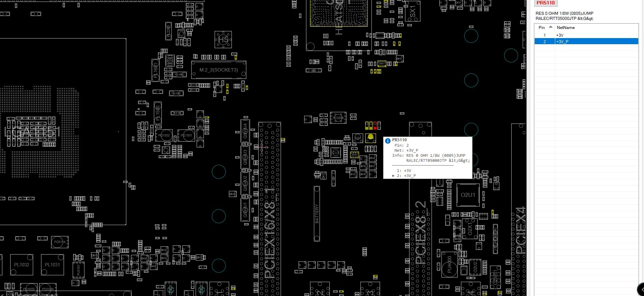Select the H5 mounting hole component

pos(223,40)
